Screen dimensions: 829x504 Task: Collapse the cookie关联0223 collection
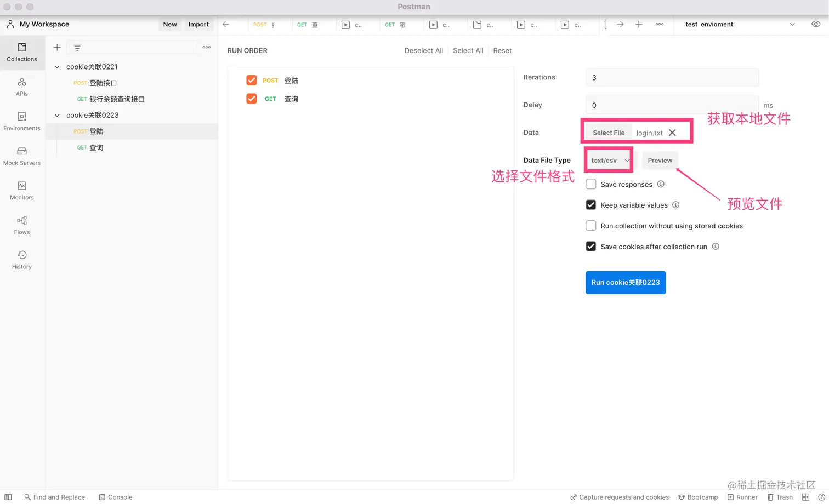[x=57, y=115]
